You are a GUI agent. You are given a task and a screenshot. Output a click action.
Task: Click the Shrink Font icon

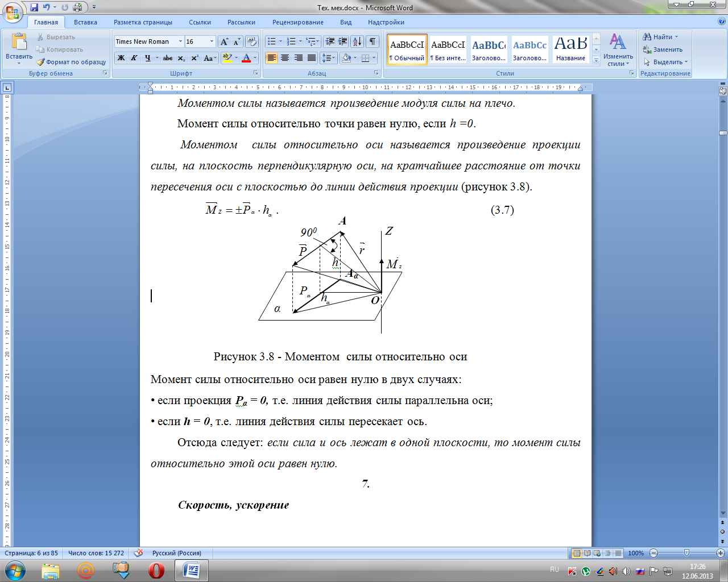click(x=237, y=41)
